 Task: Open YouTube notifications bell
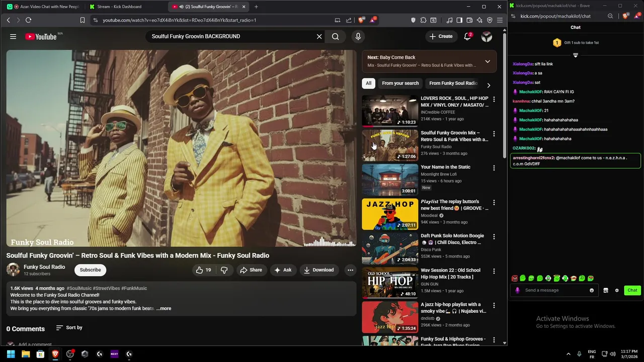pyautogui.click(x=467, y=36)
